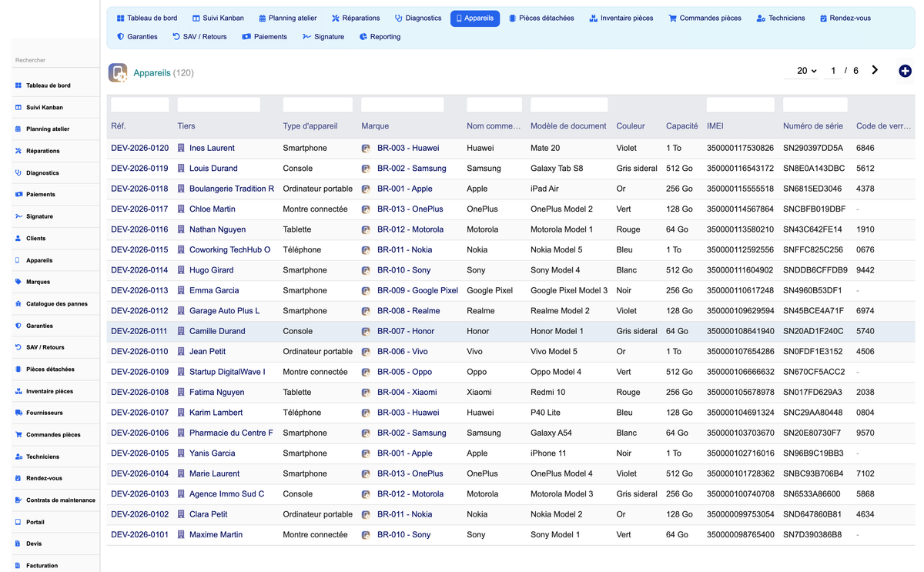Click the Inventaire pièces sidebar icon
Screen dimensions: 924x572
[x=18, y=391]
